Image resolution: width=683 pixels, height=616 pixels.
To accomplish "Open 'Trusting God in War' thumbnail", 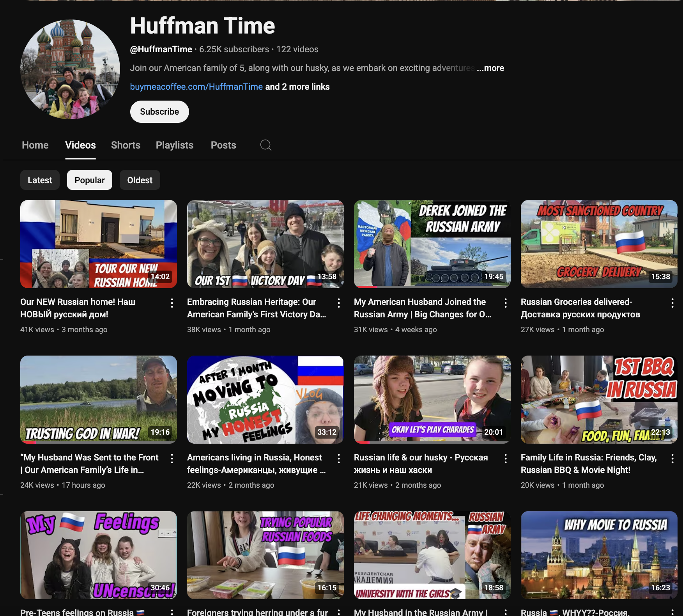I will pyautogui.click(x=99, y=400).
